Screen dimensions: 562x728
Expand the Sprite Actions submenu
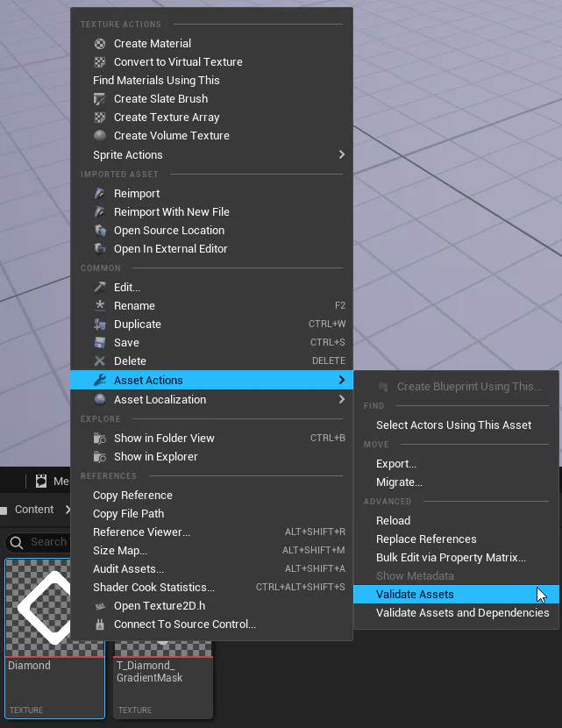tap(341, 155)
